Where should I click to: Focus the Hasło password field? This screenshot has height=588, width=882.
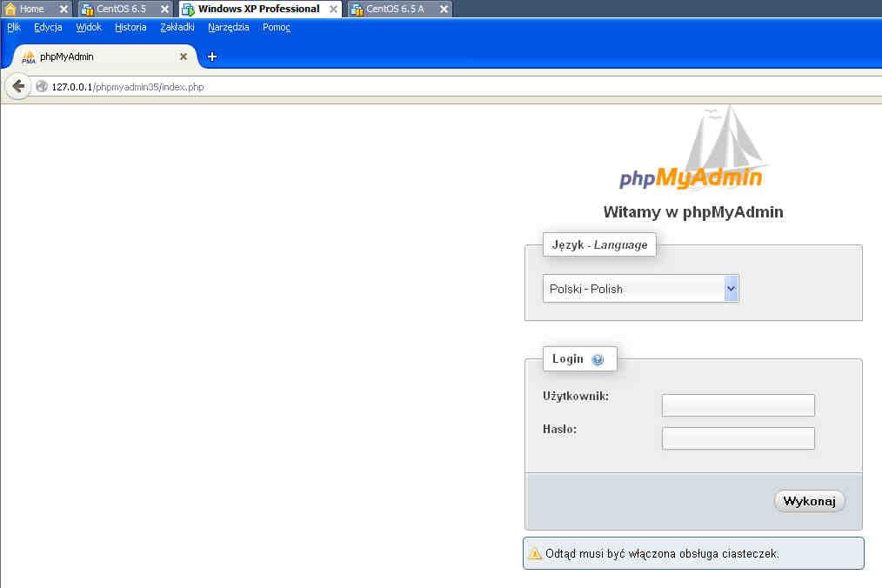(x=738, y=438)
